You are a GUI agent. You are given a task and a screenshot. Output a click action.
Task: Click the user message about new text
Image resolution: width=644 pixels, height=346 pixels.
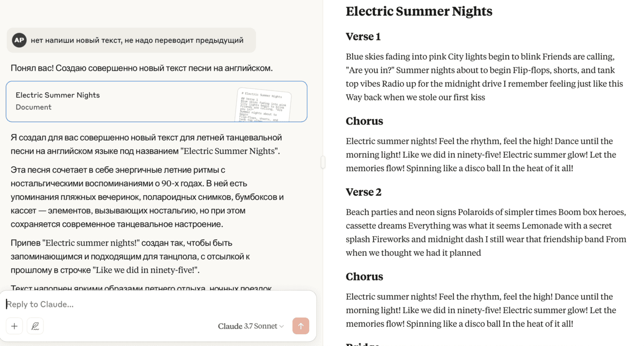(137, 40)
